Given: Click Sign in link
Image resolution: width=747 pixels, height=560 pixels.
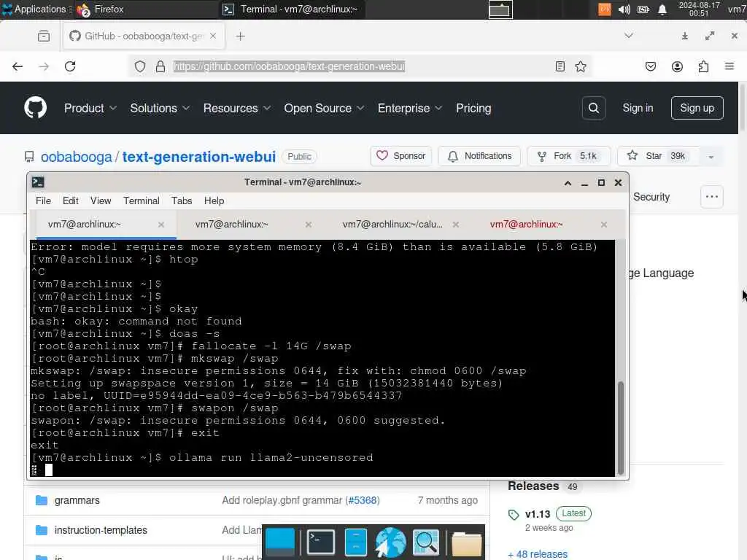Looking at the screenshot, I should (x=638, y=108).
